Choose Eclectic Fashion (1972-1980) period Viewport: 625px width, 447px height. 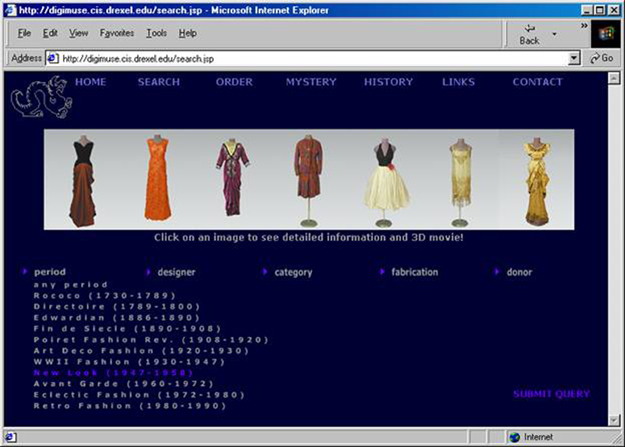139,395
